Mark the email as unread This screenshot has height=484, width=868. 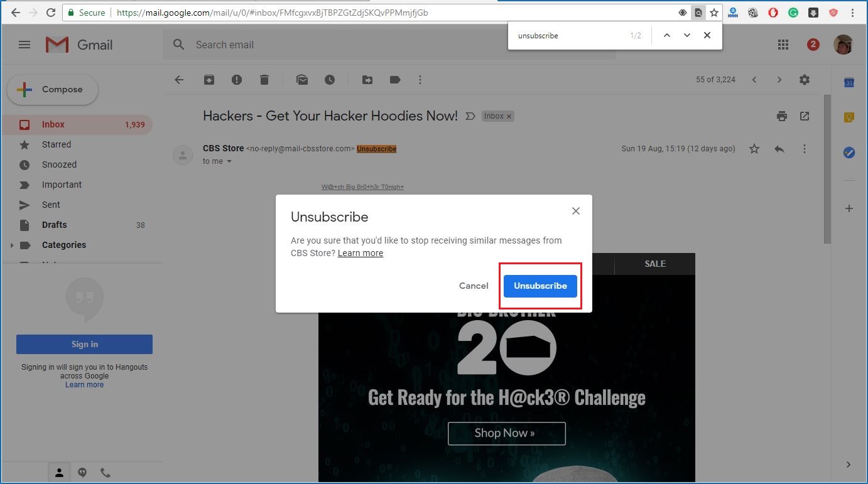[x=302, y=80]
